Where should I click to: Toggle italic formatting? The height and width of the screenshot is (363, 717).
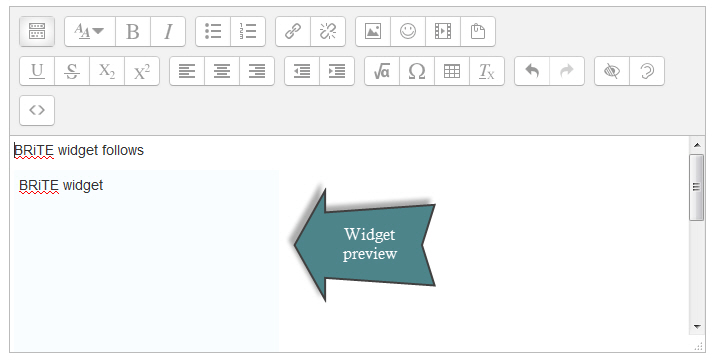tap(168, 32)
